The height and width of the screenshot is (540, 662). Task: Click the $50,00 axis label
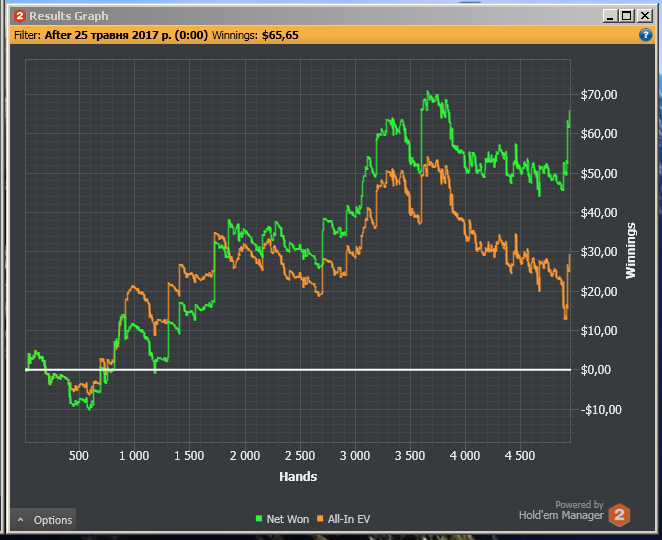click(x=599, y=174)
